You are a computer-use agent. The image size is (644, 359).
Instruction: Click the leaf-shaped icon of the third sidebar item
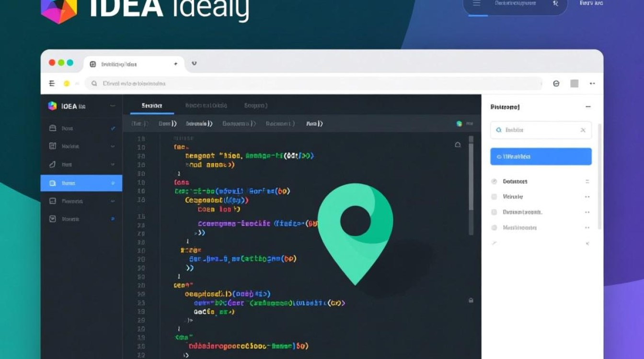click(53, 164)
